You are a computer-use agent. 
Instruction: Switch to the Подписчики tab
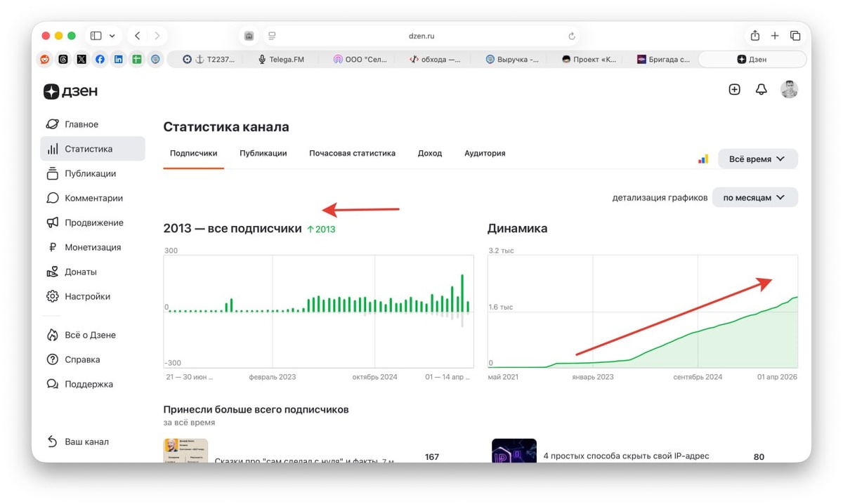coord(194,153)
